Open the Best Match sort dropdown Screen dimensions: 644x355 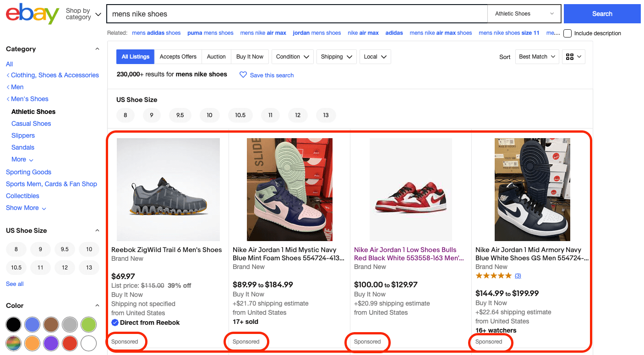pos(537,57)
